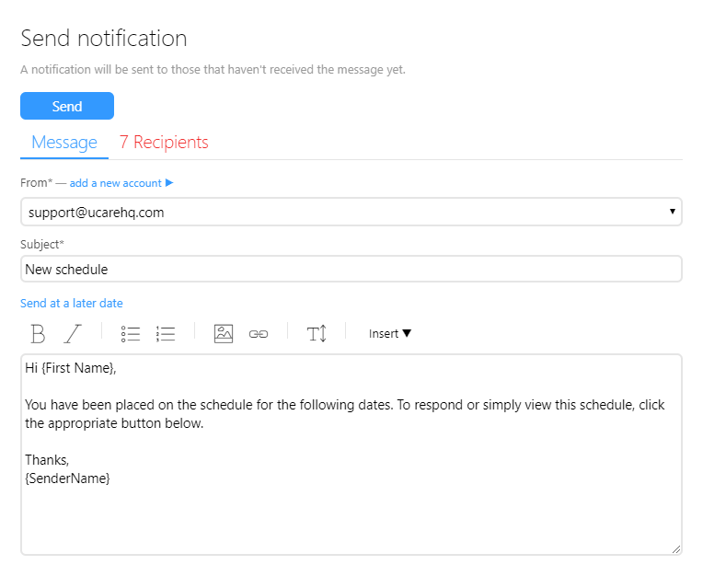Screen dimensions: 703x588
Task: Switch to the Message tab
Action: (x=64, y=143)
